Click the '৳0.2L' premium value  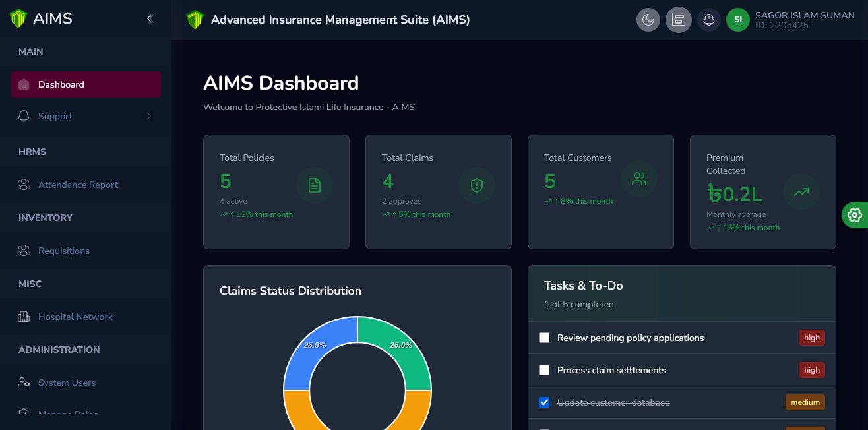pos(734,194)
